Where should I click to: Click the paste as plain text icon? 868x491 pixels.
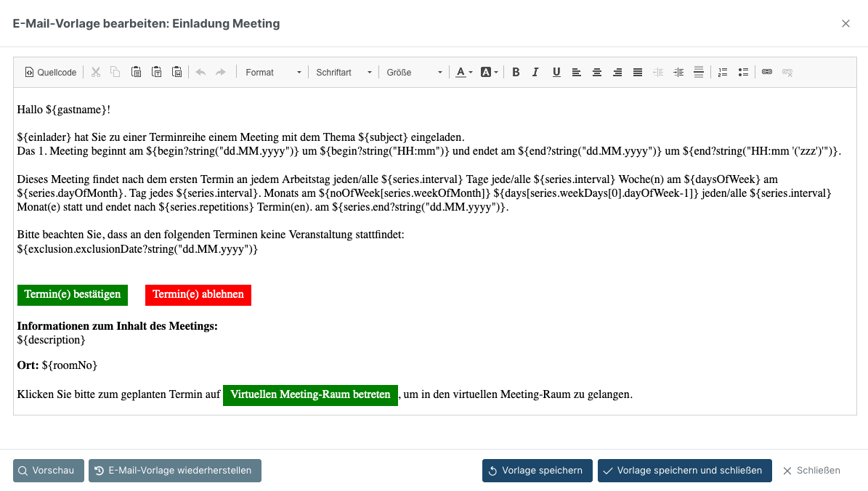pos(156,72)
